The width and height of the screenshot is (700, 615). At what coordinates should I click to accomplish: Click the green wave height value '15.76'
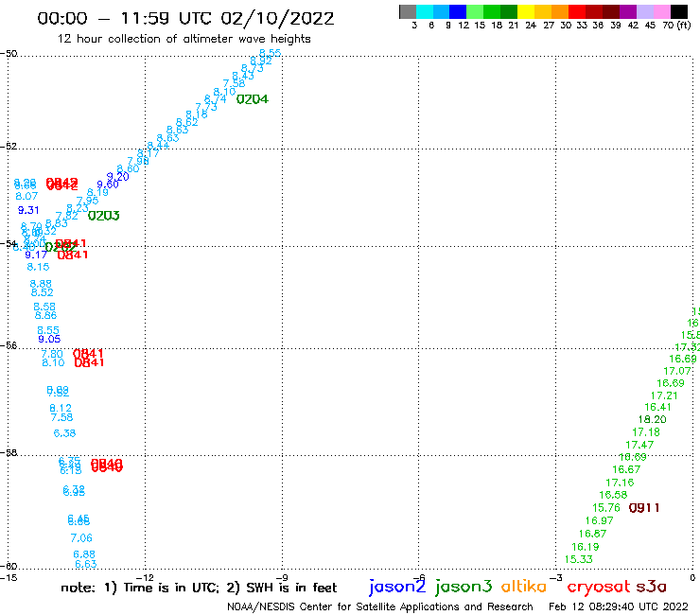(x=606, y=508)
